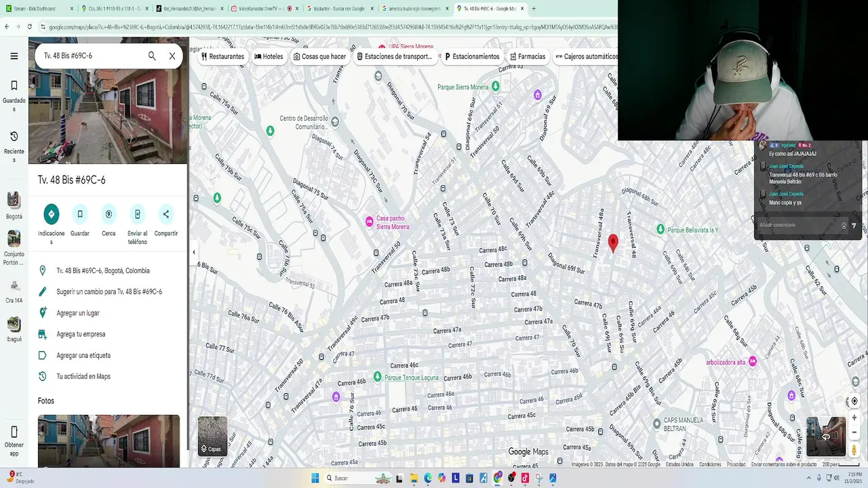This screenshot has width=868, height=488.
Task: Click arbolizadora alta pink marker
Action: coord(752,362)
